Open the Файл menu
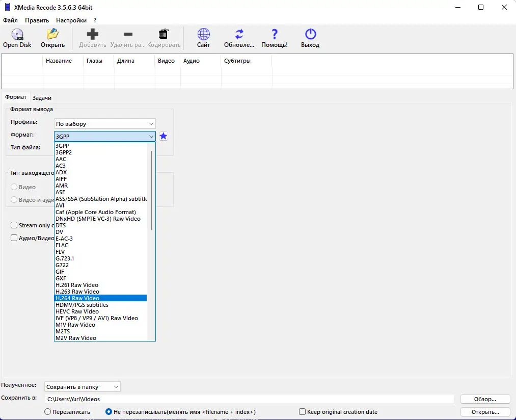The image size is (516, 420). pos(10,20)
